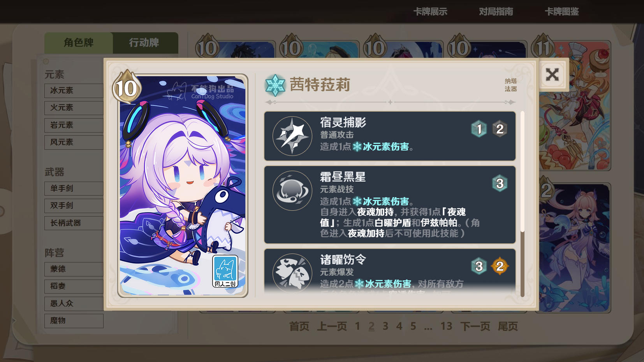Click the health 10 badge on the card
This screenshot has height=362, width=644.
point(126,87)
